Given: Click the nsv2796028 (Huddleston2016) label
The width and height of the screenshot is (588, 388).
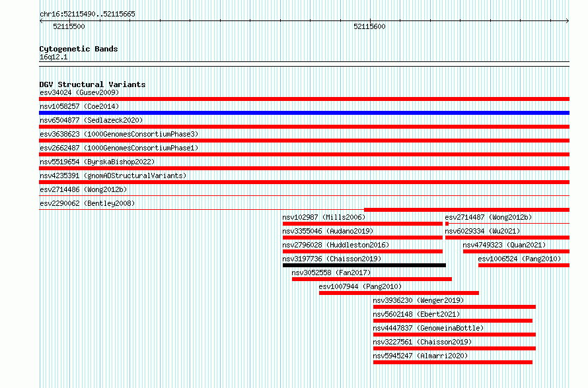Looking at the screenshot, I should (336, 245).
